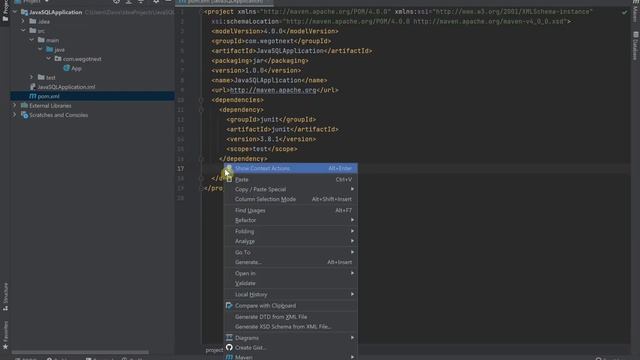Choose Validate in the context menu
This screenshot has width=640, height=360.
click(x=291, y=283)
